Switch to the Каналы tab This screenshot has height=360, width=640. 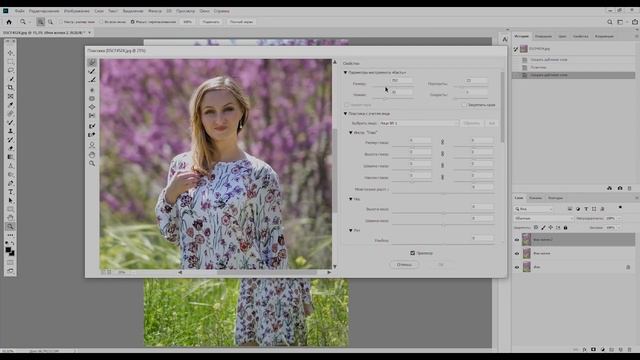pos(536,198)
